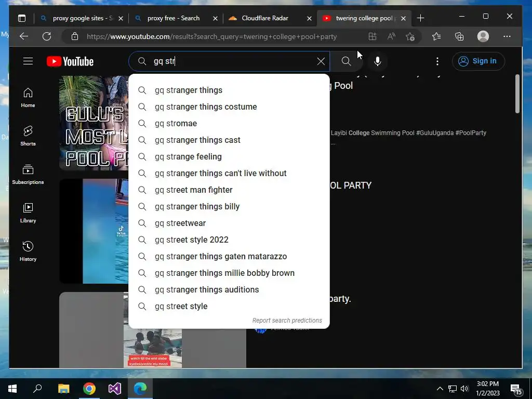532x399 pixels.
Task: Open the tray clock and calendar
Action: pyautogui.click(x=487, y=389)
